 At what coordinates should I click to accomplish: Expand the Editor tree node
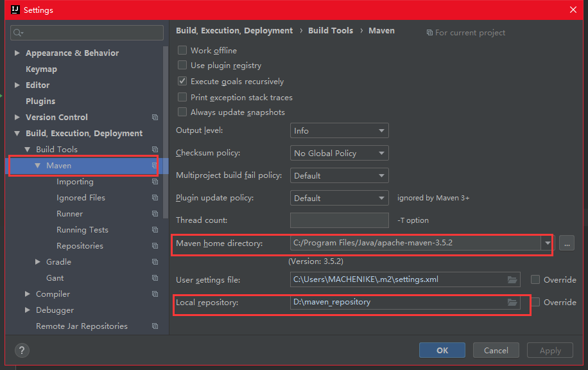point(17,85)
